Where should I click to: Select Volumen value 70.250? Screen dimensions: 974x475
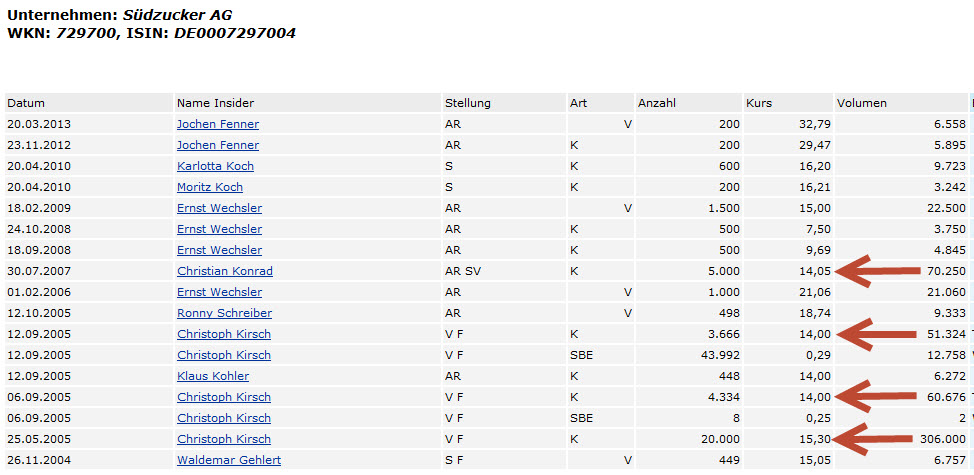947,271
